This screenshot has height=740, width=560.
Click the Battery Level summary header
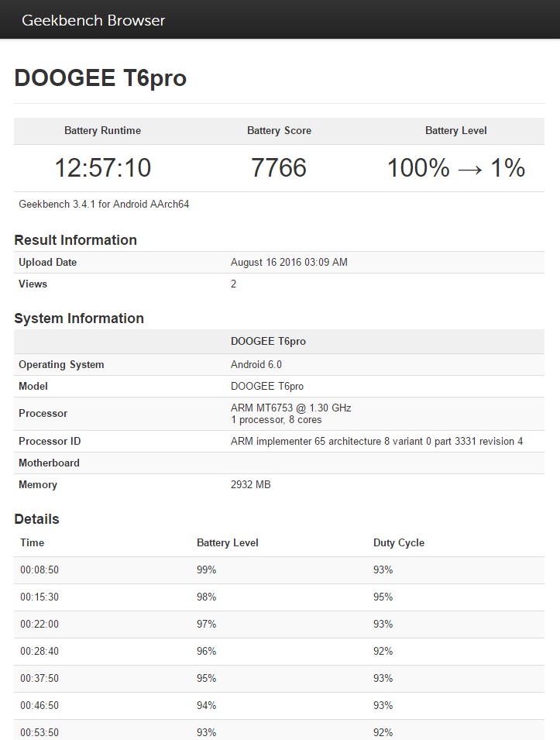455,131
